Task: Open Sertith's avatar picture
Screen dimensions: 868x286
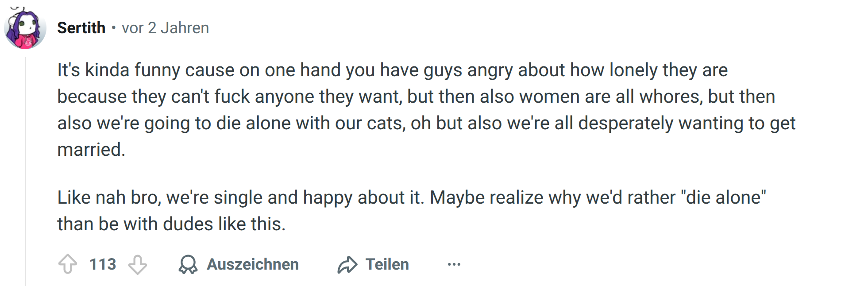Action: 25,27
